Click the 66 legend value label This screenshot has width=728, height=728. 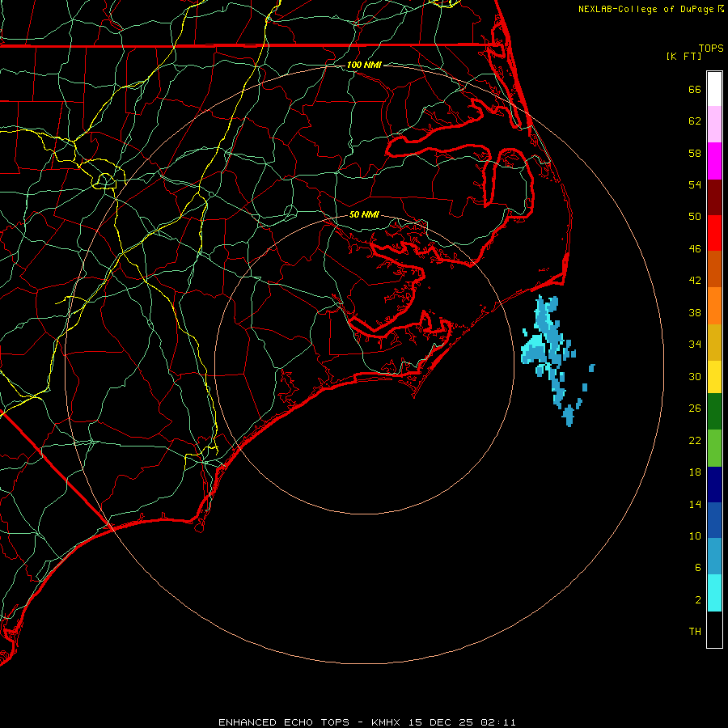point(695,89)
